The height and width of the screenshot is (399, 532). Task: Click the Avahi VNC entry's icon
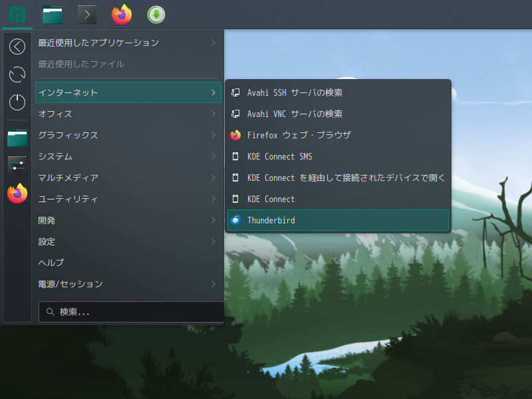(235, 114)
